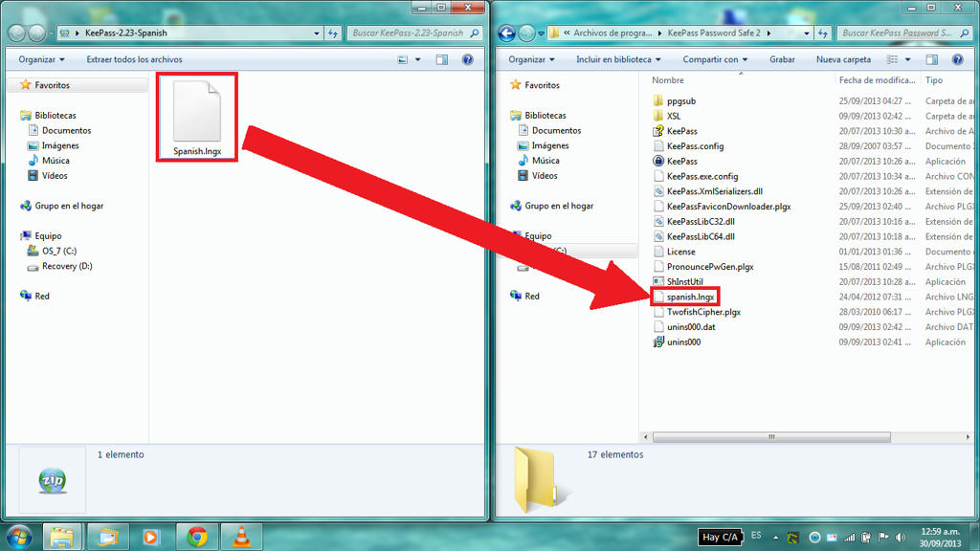This screenshot has width=980, height=551.
Task: Select KeePass.XmlSerializers.dll file
Action: [714, 191]
